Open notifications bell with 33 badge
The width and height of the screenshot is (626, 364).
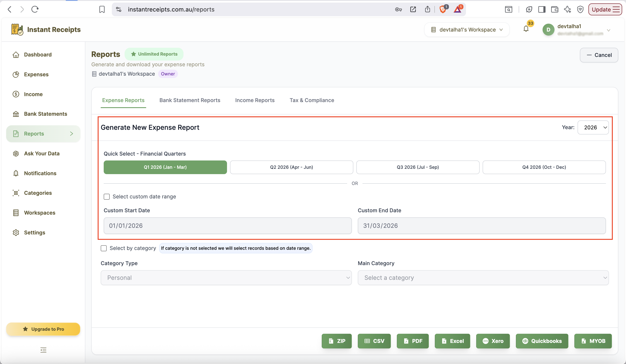[x=526, y=29]
